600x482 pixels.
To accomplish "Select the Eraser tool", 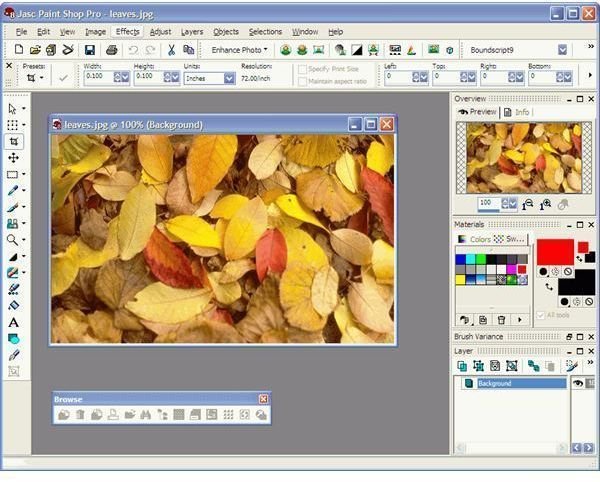I will (13, 305).
